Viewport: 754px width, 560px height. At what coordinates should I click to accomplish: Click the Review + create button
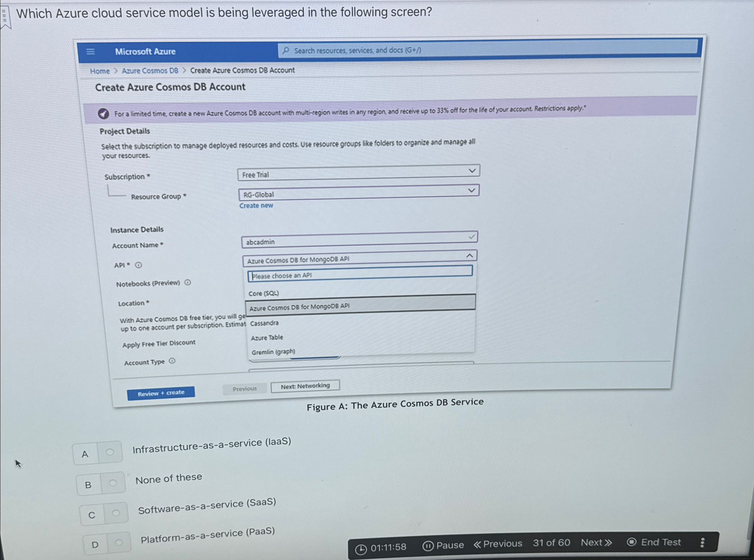161,392
